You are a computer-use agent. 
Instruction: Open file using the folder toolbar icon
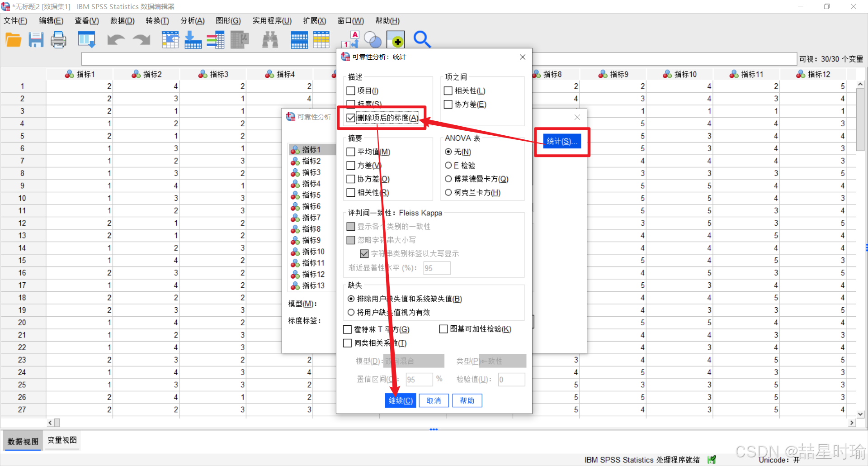(x=13, y=40)
